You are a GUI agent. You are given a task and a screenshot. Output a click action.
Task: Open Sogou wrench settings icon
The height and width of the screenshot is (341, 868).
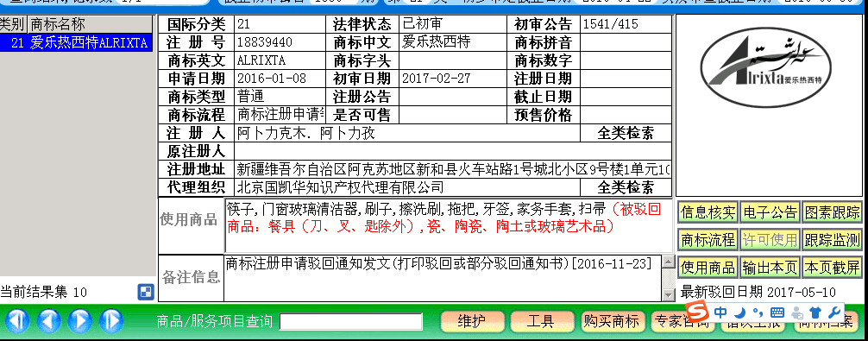pyautogui.click(x=835, y=312)
